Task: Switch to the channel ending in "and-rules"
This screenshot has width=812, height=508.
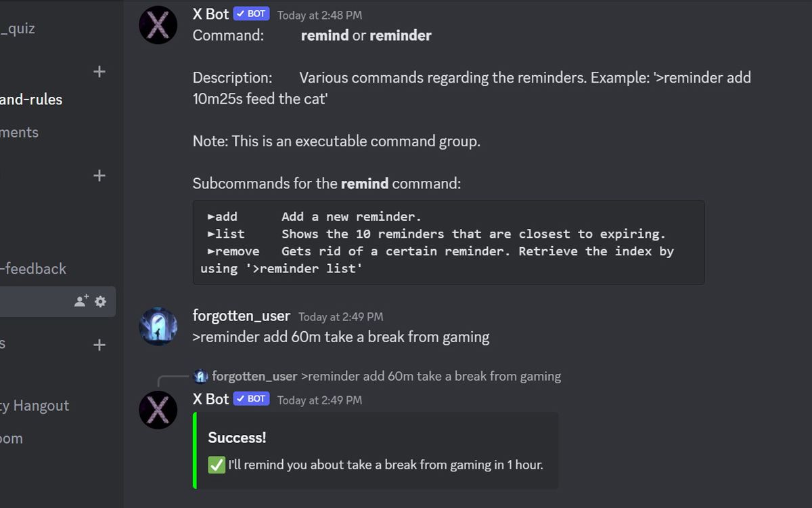Action: 31,100
